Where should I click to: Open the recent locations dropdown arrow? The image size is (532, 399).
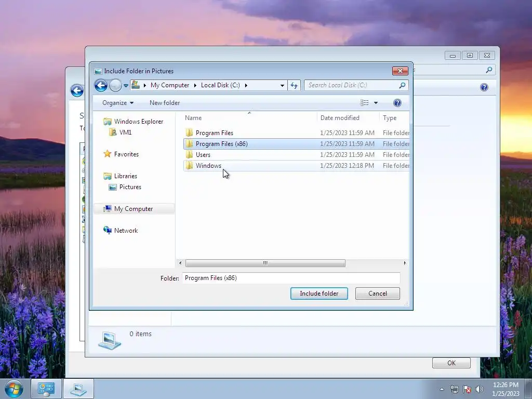pos(126,86)
